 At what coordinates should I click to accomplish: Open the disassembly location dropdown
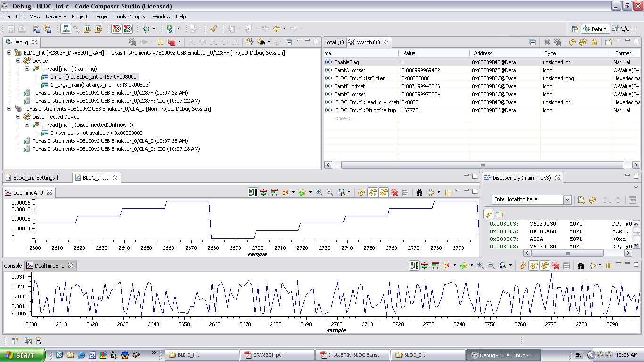(567, 199)
